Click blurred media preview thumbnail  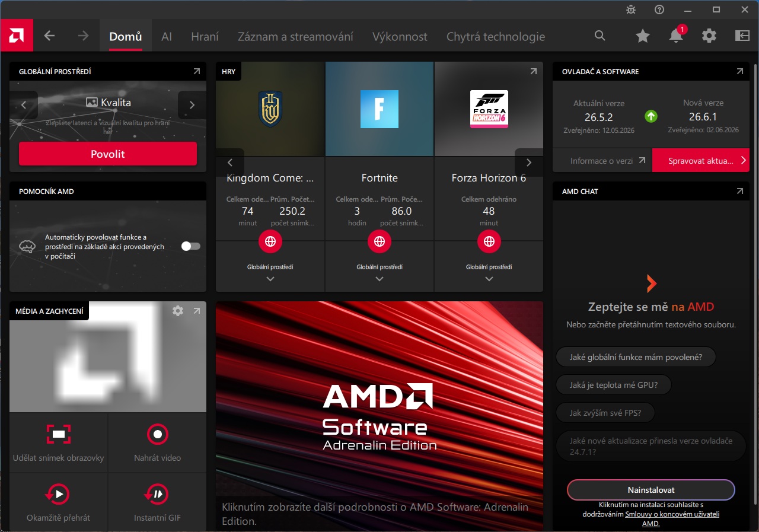(x=108, y=356)
